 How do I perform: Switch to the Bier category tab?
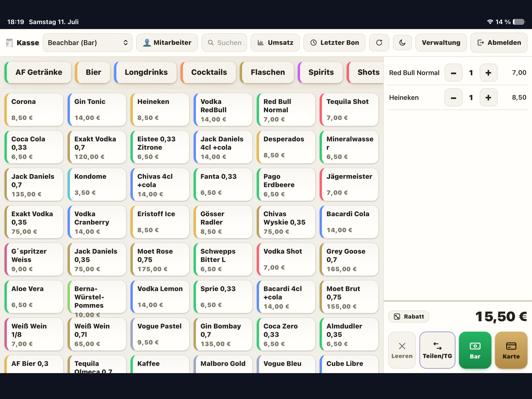point(93,72)
